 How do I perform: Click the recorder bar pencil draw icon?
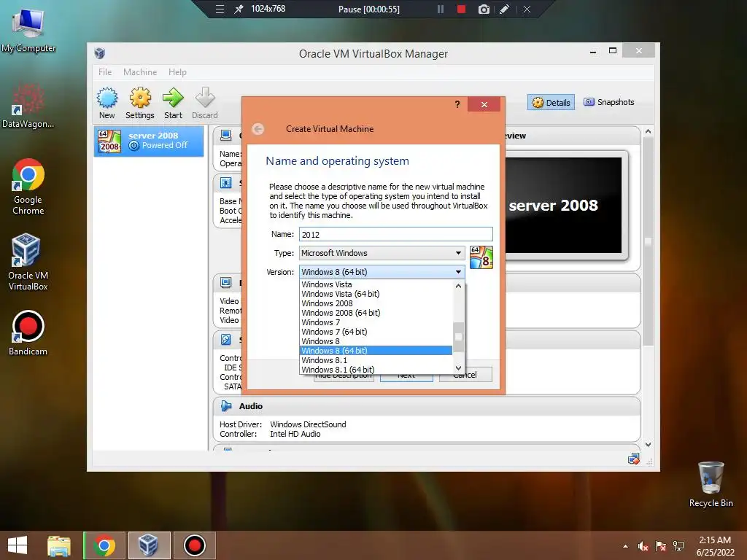click(505, 9)
